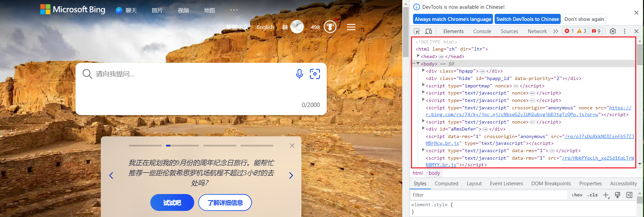Image resolution: width=644 pixels, height=217 pixels.
Task: Open the 地图 (maps) nav link
Action: (x=209, y=10)
